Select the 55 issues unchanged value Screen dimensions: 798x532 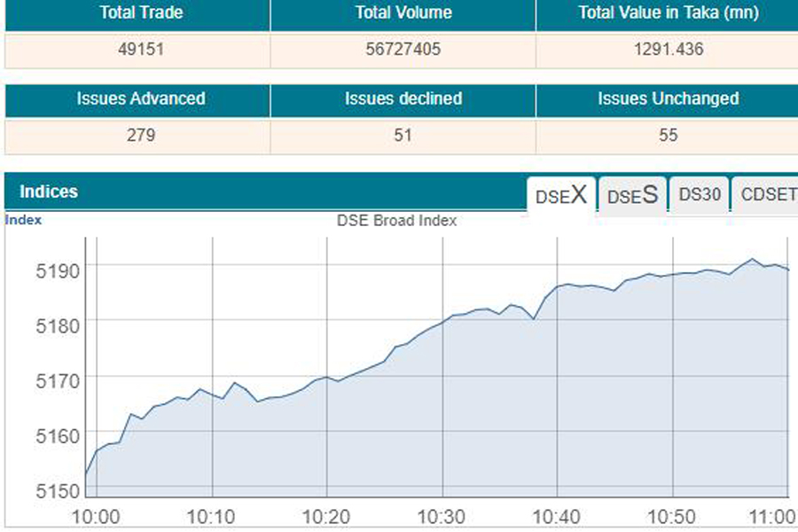pos(667,136)
